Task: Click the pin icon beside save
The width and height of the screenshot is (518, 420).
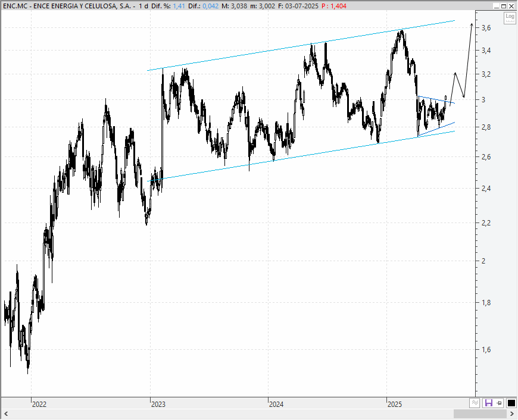Action: click(x=500, y=403)
